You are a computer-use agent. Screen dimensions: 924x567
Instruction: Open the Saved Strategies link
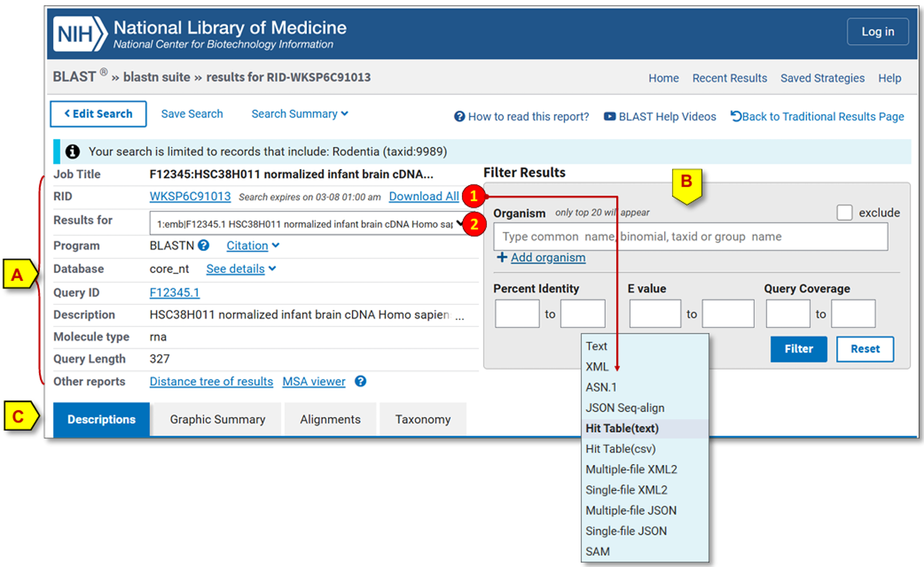coord(822,78)
